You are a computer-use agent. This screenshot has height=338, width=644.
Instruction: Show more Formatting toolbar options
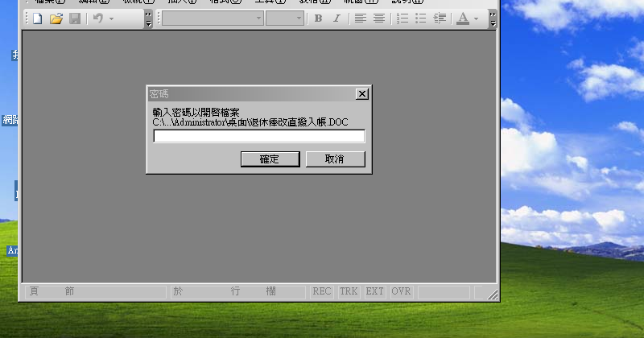tap(493, 19)
